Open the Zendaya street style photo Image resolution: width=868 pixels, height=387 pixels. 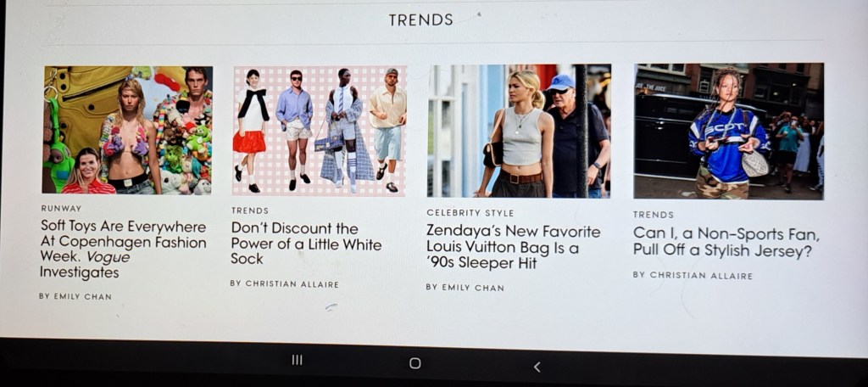519,131
